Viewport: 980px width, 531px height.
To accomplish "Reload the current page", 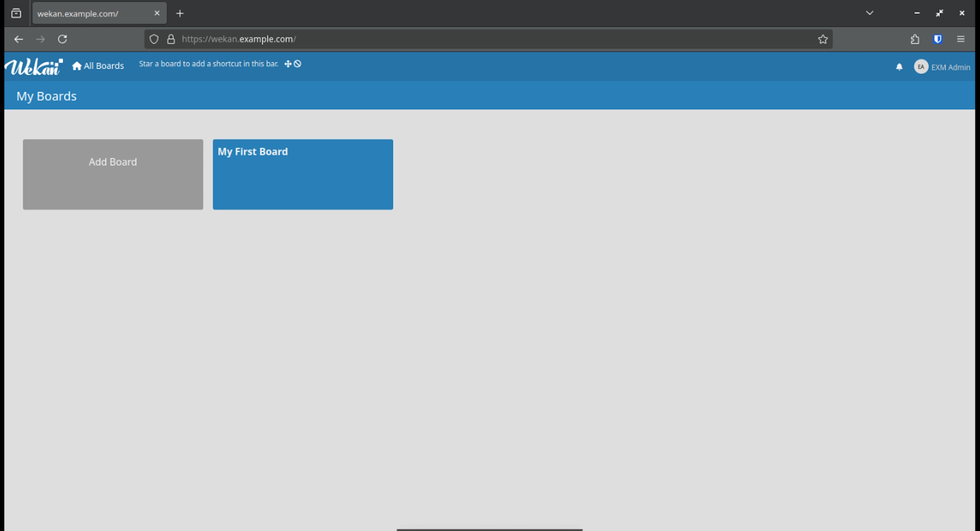I will tap(62, 39).
